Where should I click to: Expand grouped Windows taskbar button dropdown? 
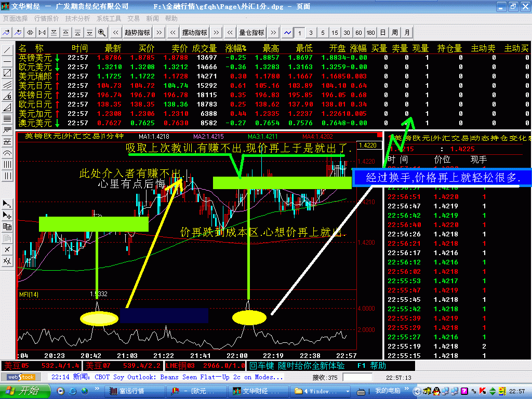pos(348,391)
